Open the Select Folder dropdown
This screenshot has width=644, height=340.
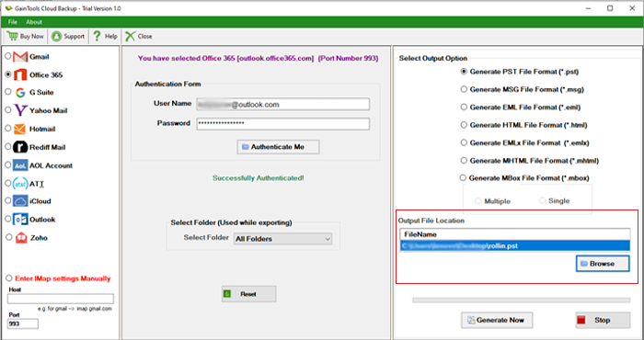pos(283,239)
